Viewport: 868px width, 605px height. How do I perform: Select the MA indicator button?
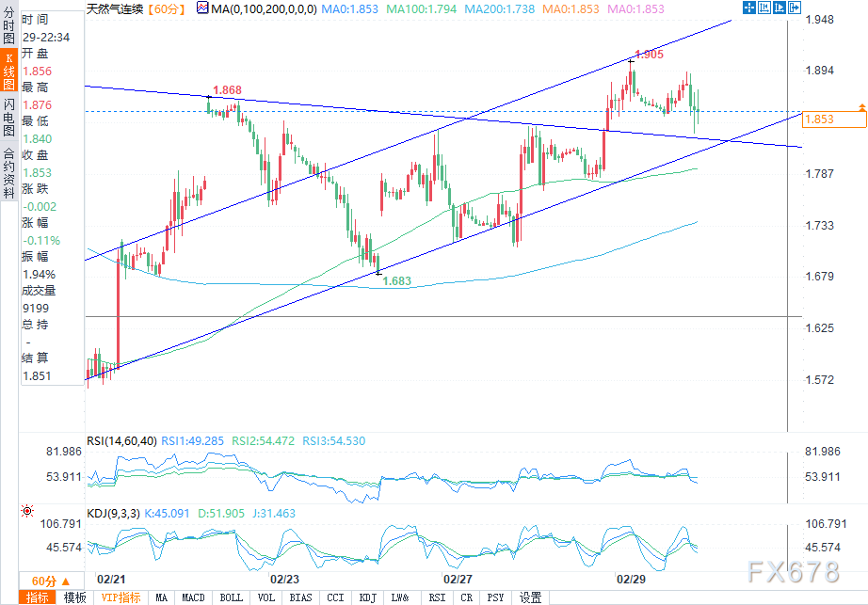coord(162,597)
